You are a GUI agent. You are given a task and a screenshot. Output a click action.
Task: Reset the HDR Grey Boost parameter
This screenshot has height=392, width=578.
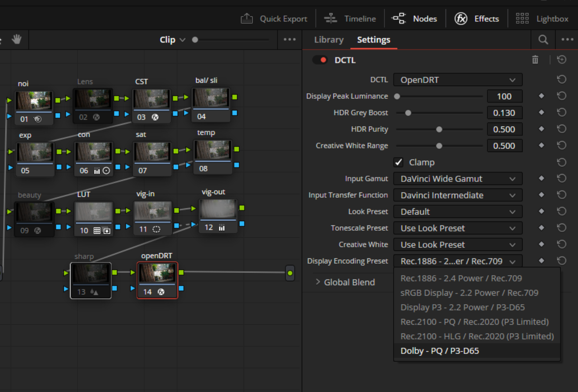(x=561, y=113)
